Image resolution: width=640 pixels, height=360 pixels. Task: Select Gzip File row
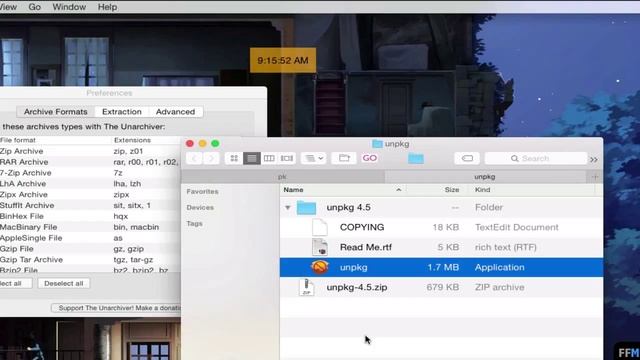click(90, 249)
